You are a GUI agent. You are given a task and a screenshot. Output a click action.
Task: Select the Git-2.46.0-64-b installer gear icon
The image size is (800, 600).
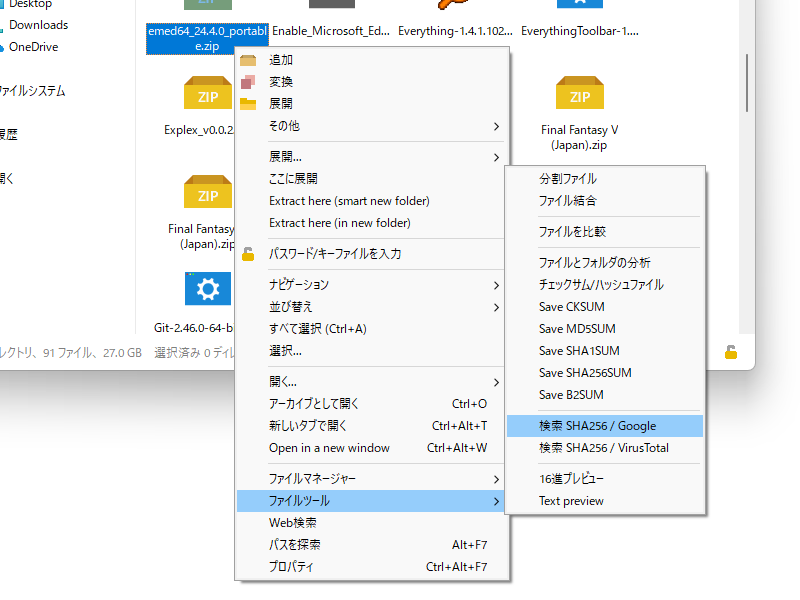[208, 288]
